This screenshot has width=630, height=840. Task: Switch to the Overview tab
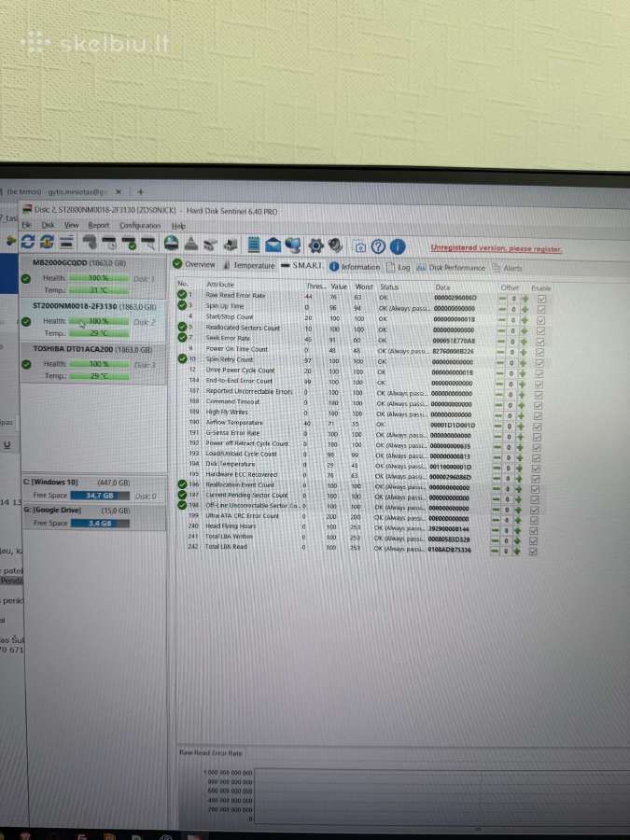coord(194,264)
